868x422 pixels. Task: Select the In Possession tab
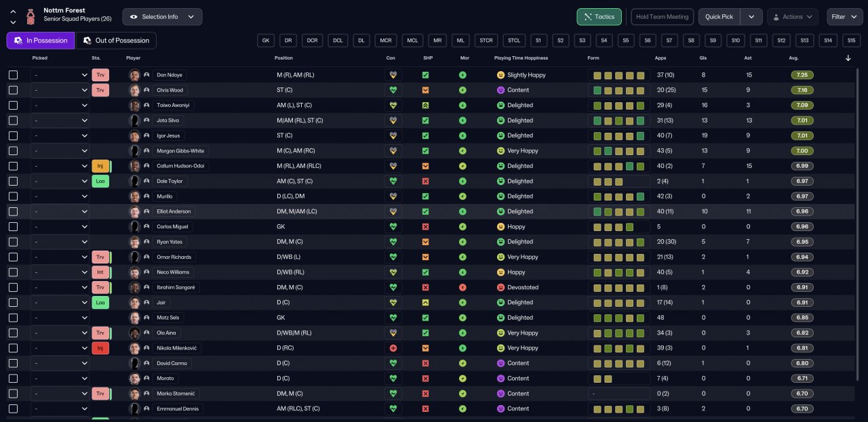pos(41,41)
